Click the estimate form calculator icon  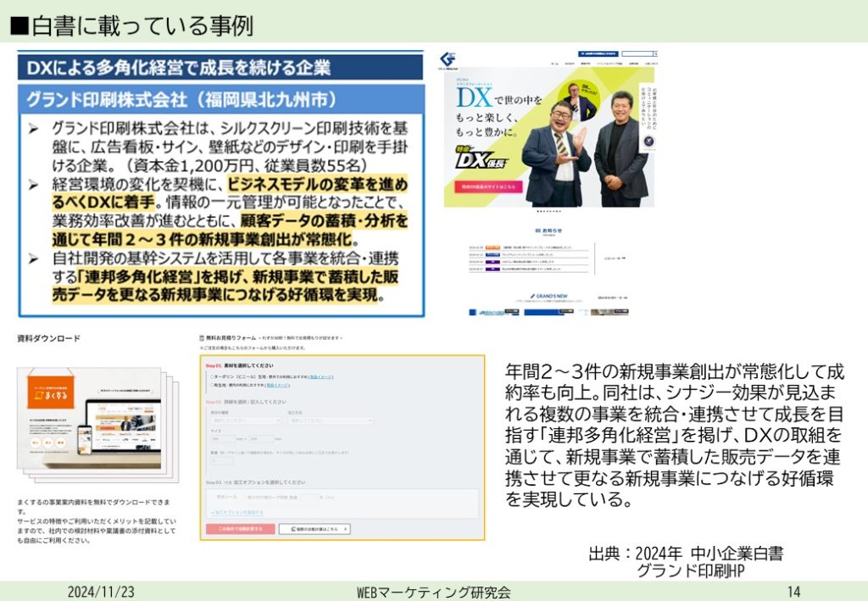click(x=201, y=337)
